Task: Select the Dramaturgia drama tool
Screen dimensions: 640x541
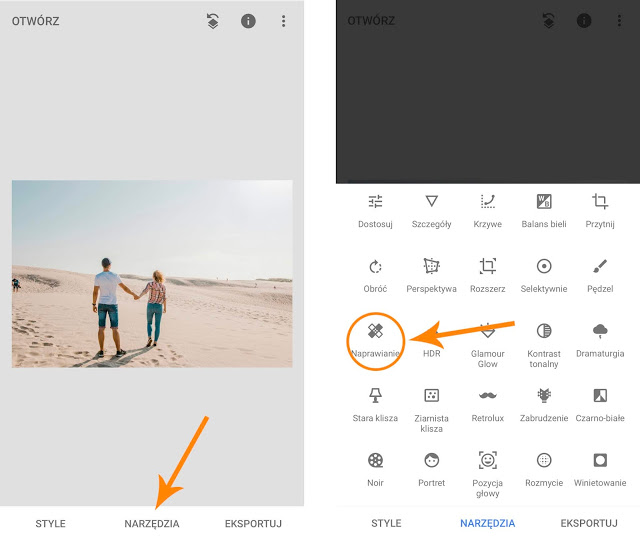Action: pos(600,341)
